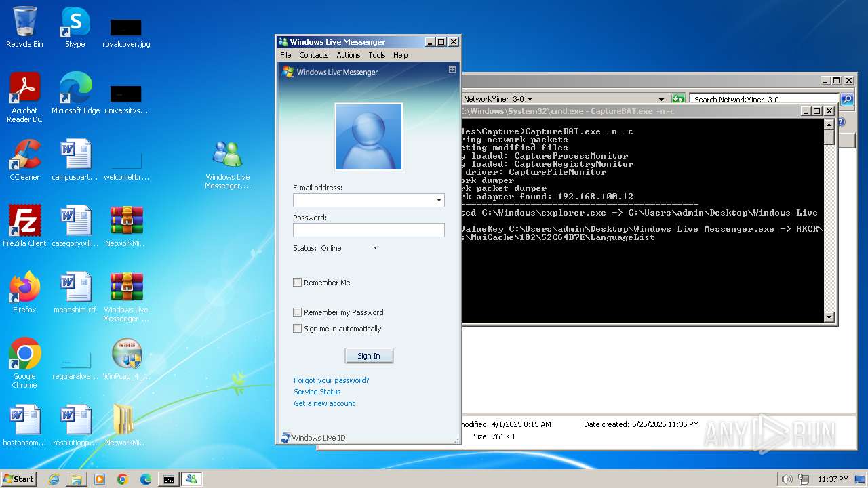
Task: Open CCleaner desktop shortcut
Action: click(x=24, y=160)
